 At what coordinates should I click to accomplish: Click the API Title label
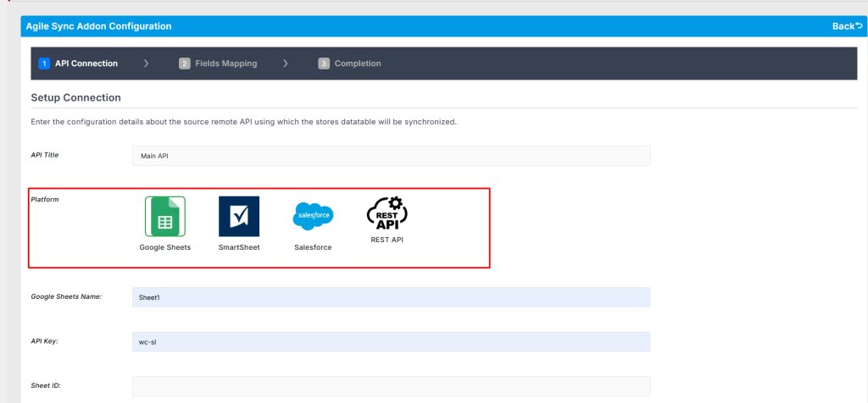click(45, 155)
